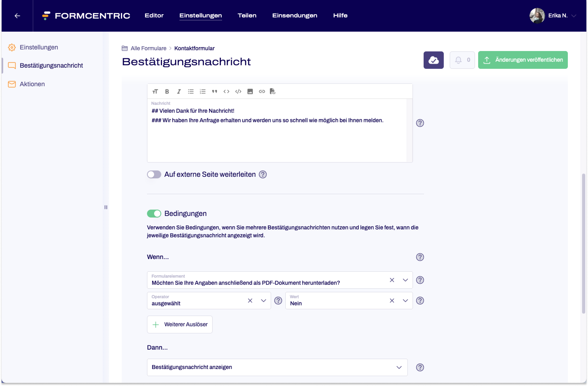588x386 pixels.
Task: Clear the Formularelement selection
Action: pos(392,280)
